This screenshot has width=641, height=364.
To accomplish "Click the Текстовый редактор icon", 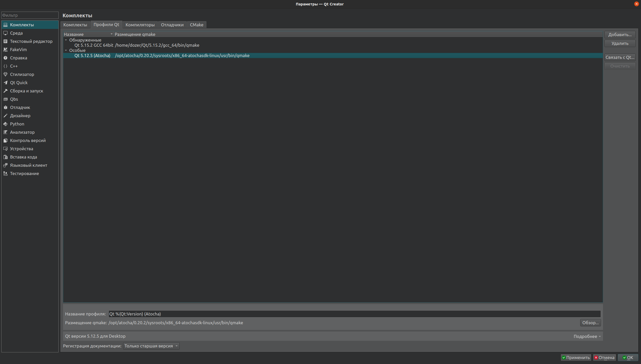I will (5, 41).
